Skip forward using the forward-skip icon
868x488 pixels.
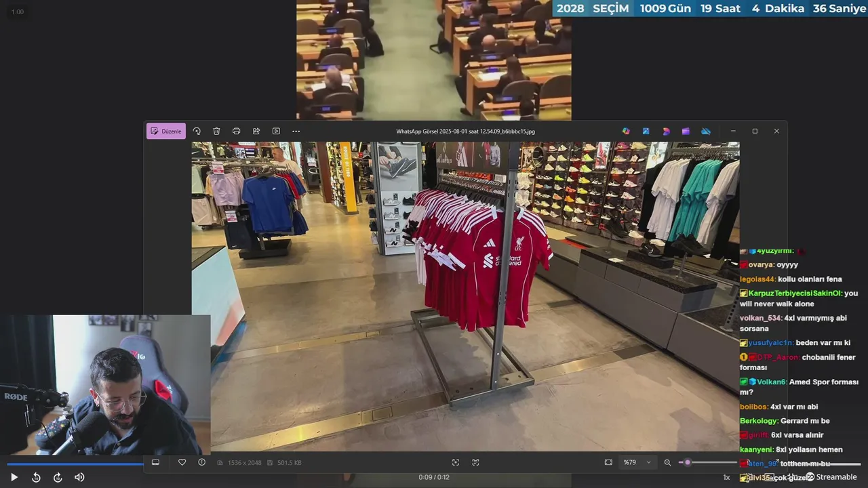(x=58, y=477)
